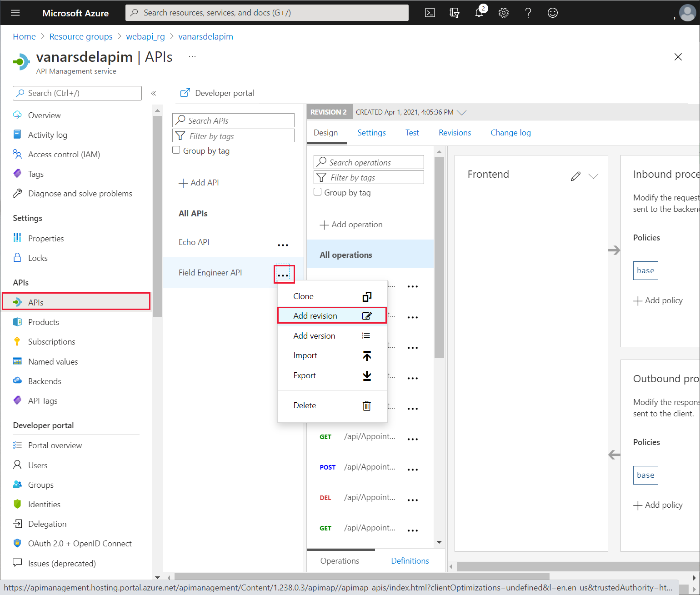Viewport: 700px width, 595px height.
Task: Open the notifications bell
Action: (479, 13)
